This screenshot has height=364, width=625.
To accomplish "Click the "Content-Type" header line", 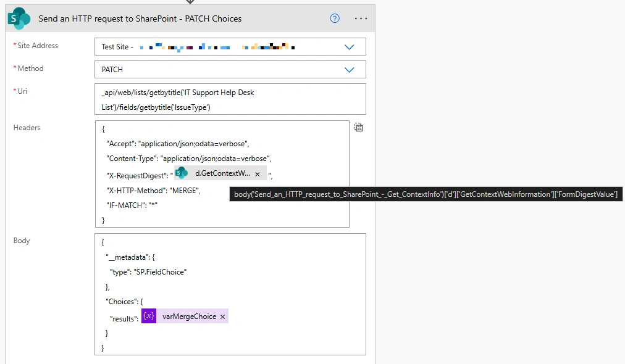I will coord(189,159).
